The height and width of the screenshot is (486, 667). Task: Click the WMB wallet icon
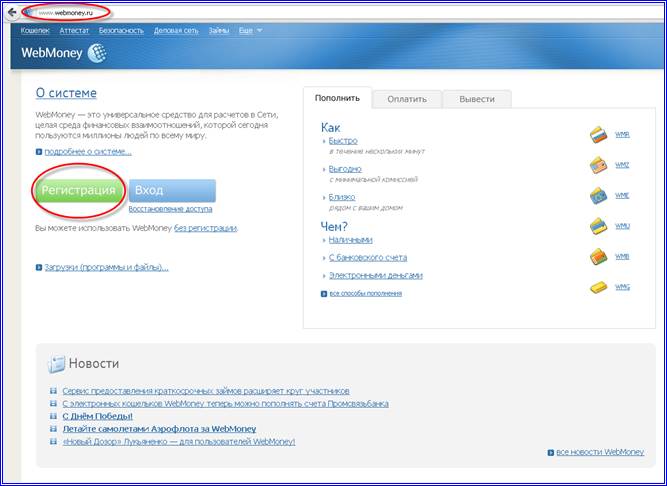point(599,257)
